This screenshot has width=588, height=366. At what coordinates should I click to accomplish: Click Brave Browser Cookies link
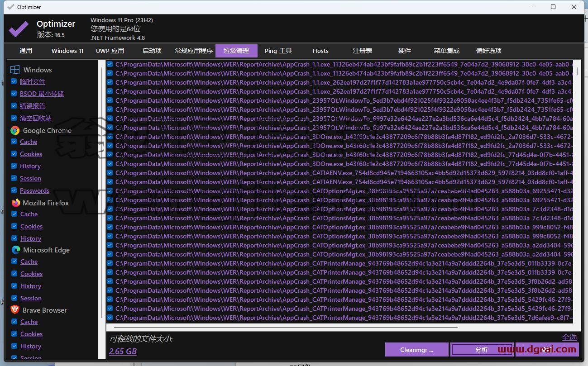31,334
